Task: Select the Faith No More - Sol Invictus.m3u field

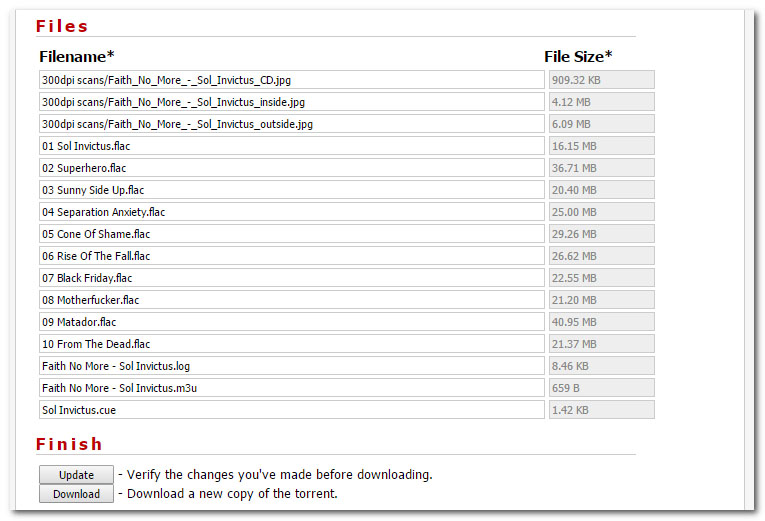Action: [x=291, y=388]
